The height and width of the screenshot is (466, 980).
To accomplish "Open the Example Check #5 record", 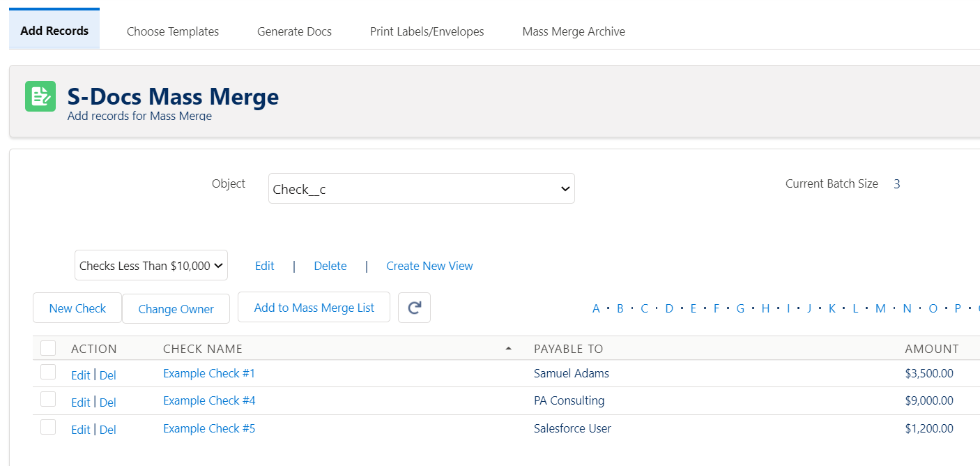I will coord(209,428).
